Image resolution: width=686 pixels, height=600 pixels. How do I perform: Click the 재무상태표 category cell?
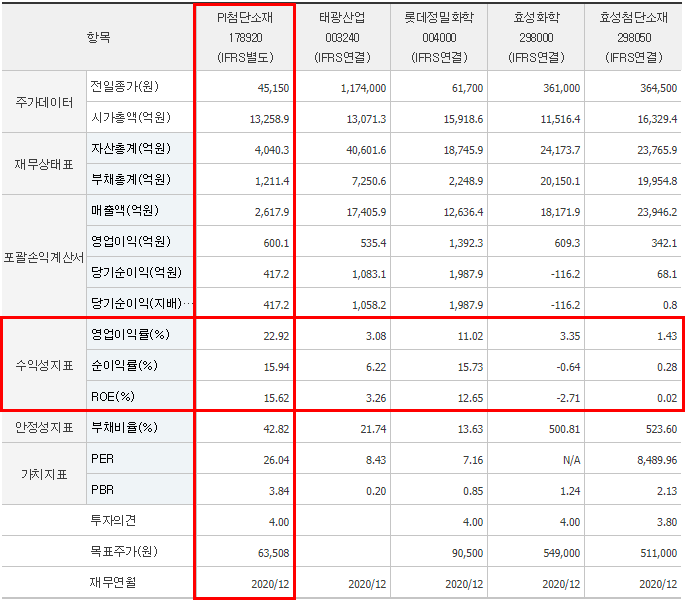[44, 165]
